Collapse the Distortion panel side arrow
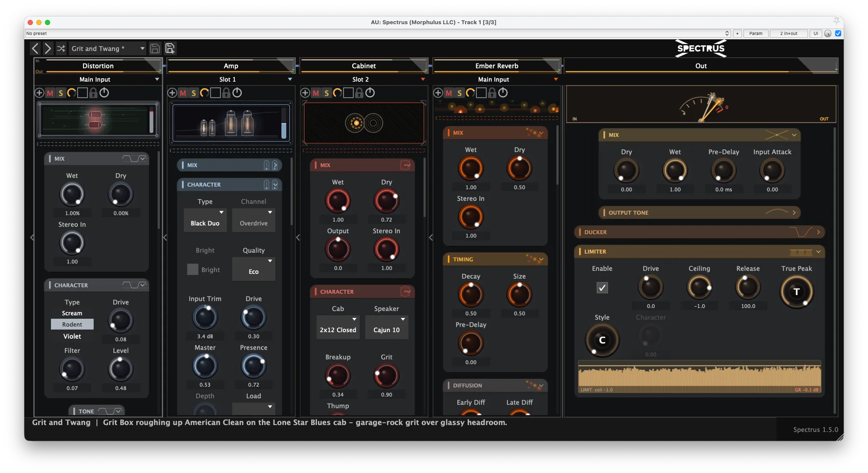Screen dimensions: 868x473 (x=32, y=237)
